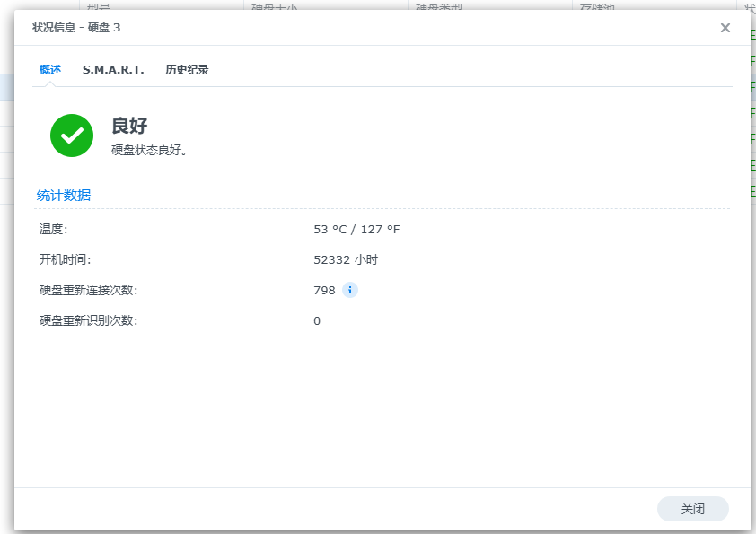Click the 52332 小时 power-on time value

346,259
